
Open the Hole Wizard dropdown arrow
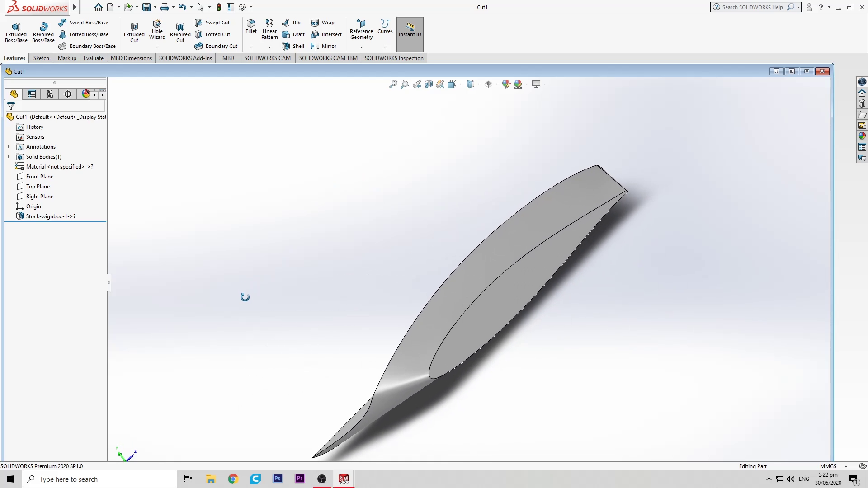pos(157,47)
